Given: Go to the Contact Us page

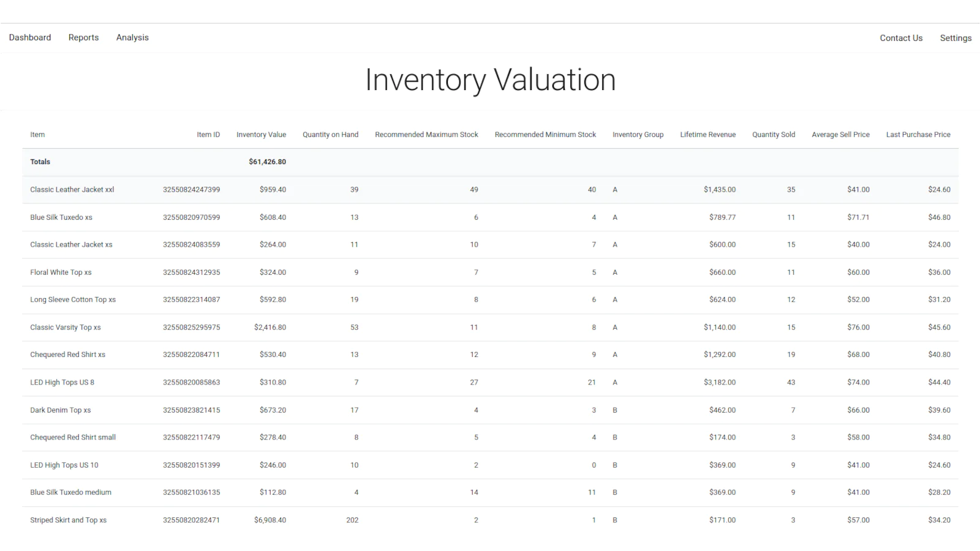Looking at the screenshot, I should (901, 38).
